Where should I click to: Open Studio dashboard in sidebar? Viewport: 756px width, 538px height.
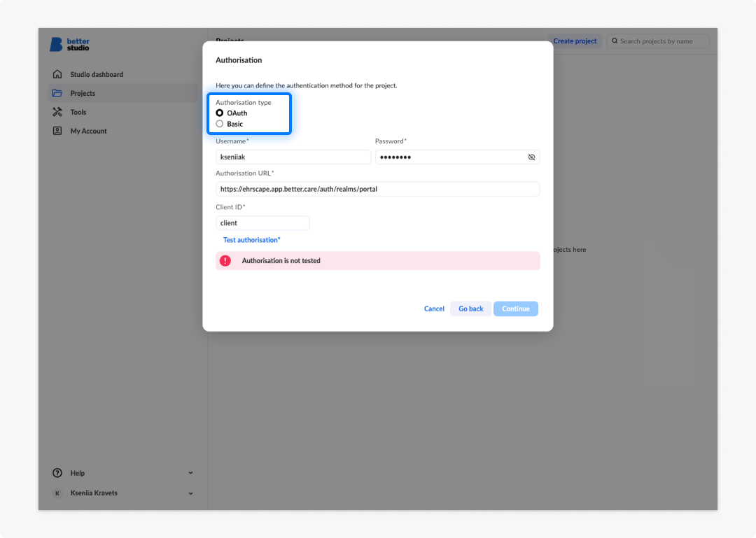point(123,74)
